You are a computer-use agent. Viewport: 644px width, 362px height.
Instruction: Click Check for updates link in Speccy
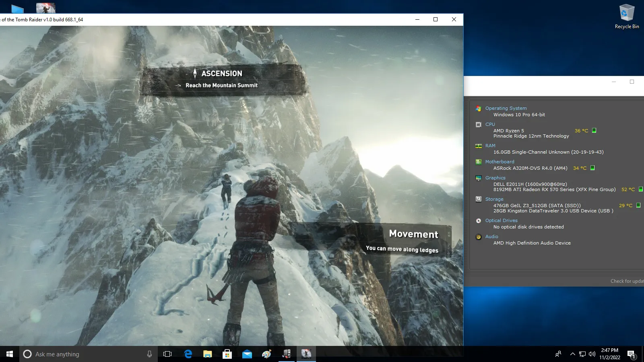coord(627,281)
